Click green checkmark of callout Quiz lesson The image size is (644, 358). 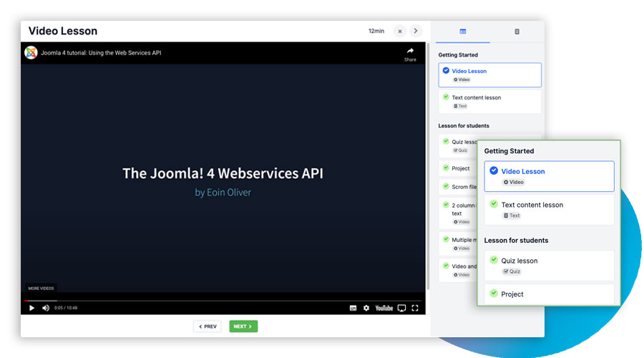click(494, 260)
